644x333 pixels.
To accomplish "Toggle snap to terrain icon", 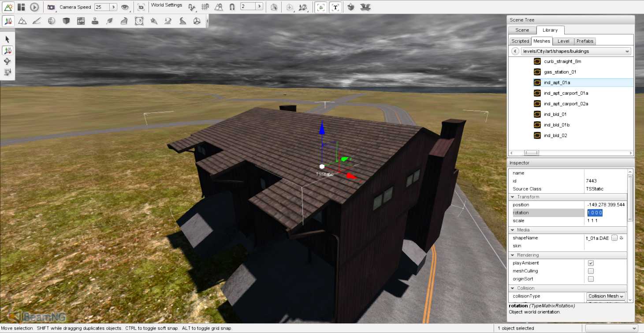I will 219,7.
